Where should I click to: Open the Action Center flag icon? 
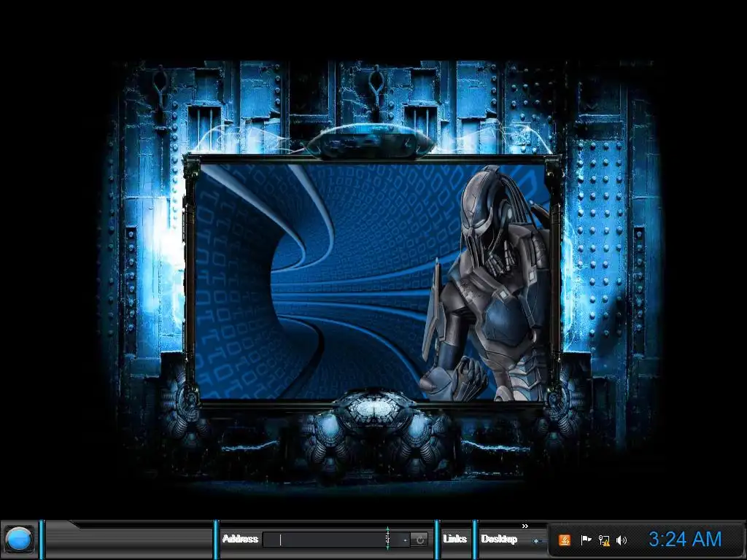click(586, 540)
